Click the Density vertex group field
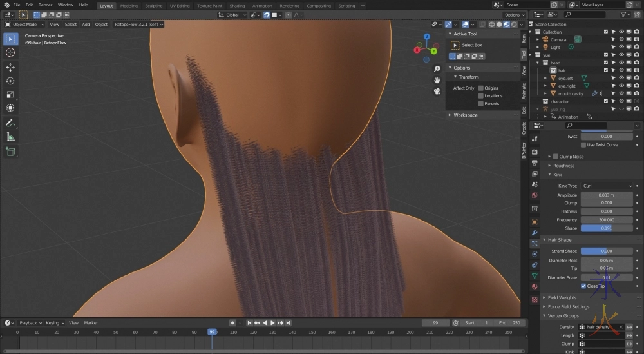 pos(601,327)
